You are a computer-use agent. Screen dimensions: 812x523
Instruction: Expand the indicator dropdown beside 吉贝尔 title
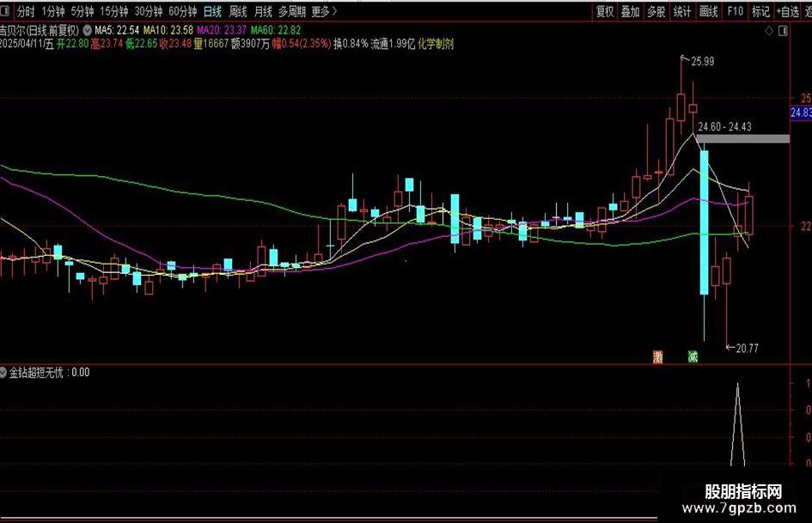pyautogui.click(x=87, y=31)
